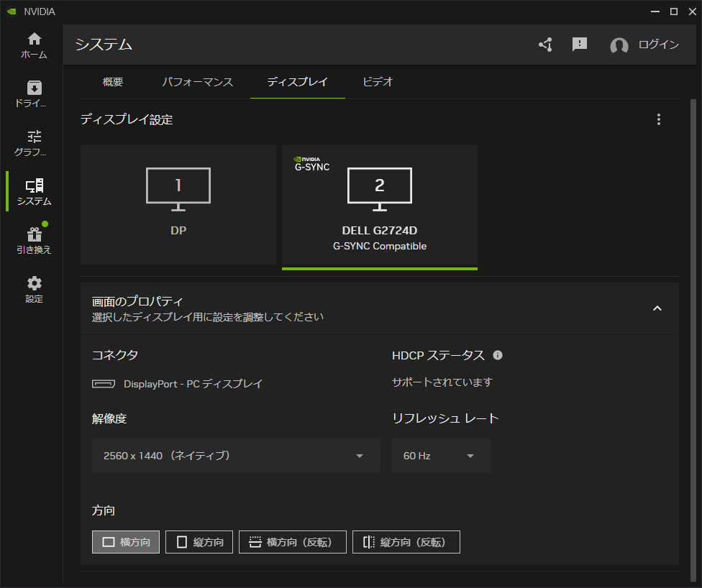
Task: Choose 横方向(反転) orientation
Action: 293,542
